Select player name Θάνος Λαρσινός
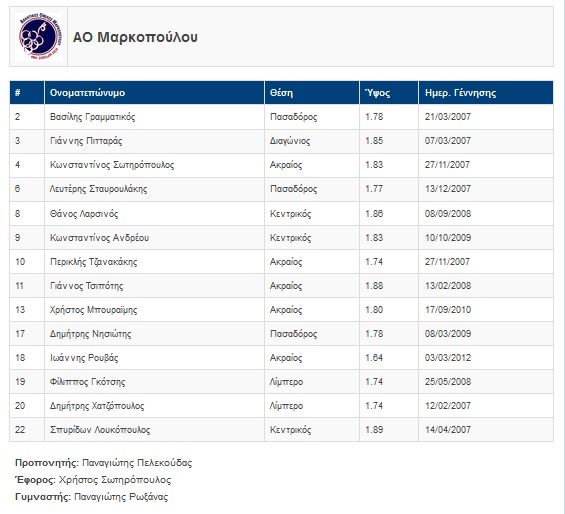 [84, 214]
